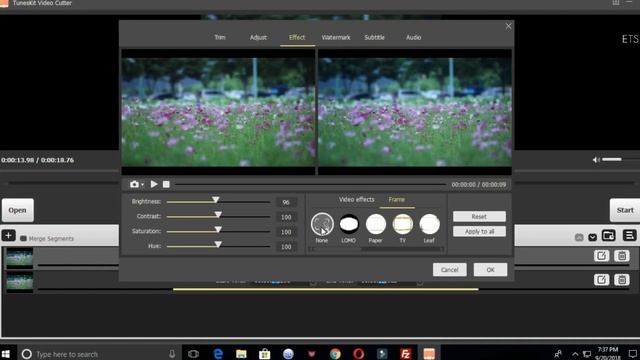Choose the None frame option
Viewport: 640px width, 360px height.
[x=322, y=224]
